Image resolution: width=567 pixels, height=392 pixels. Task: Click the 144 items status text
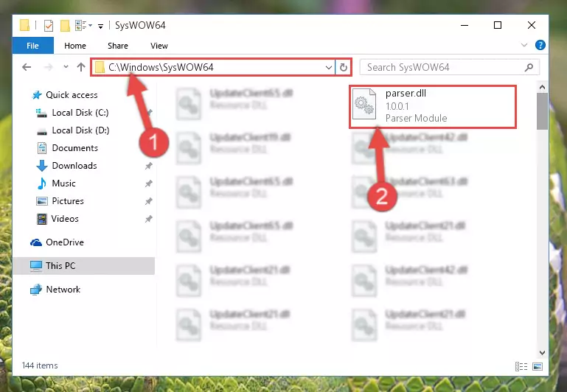[x=40, y=365]
